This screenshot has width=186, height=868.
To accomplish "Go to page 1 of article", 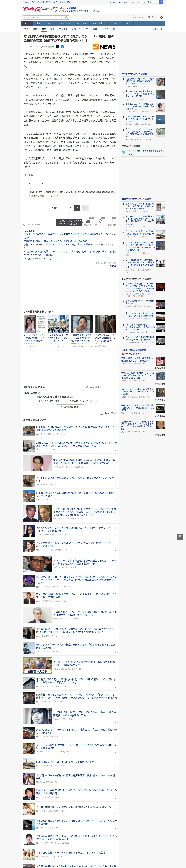I will coord(63,208).
